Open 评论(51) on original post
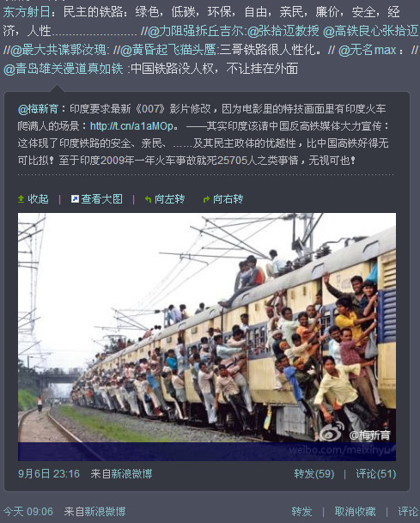The image size is (420, 523). point(376,474)
